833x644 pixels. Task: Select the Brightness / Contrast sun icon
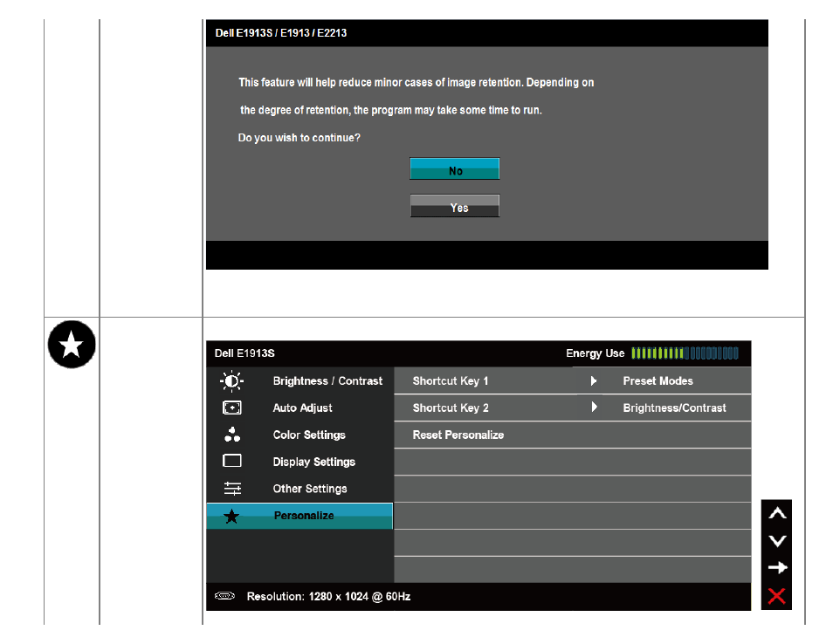[x=231, y=381]
